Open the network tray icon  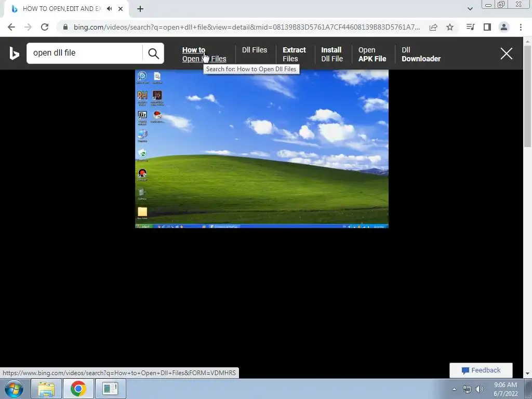[467, 389]
